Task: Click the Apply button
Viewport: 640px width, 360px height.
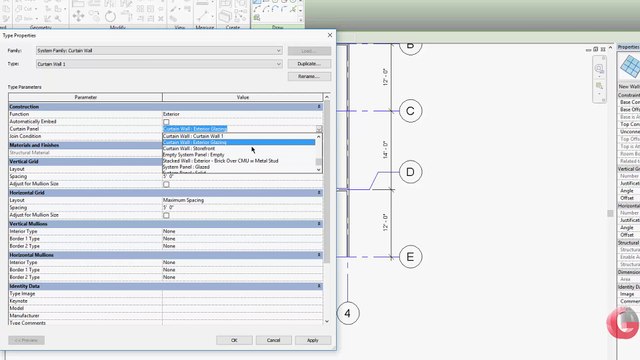Action: click(x=313, y=340)
